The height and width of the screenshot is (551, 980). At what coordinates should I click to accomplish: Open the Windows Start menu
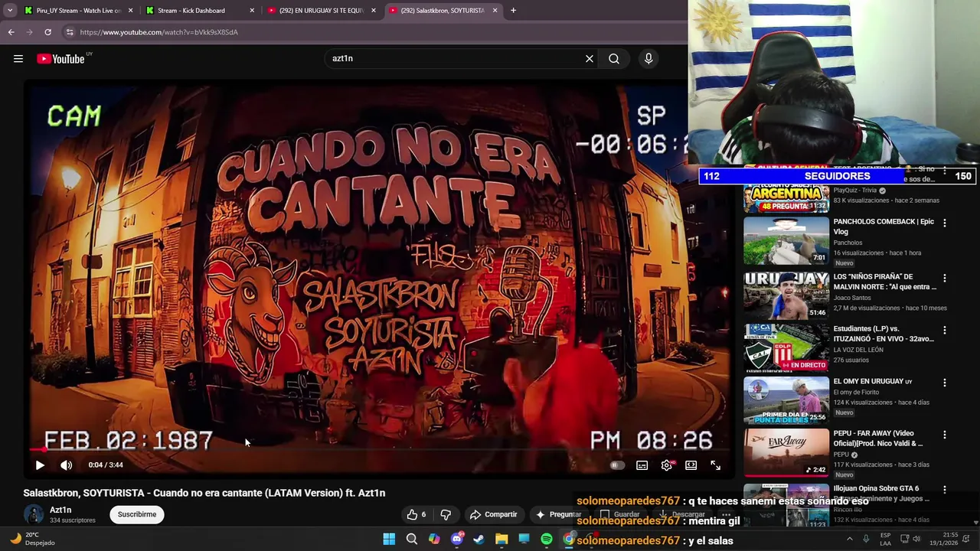pyautogui.click(x=389, y=540)
